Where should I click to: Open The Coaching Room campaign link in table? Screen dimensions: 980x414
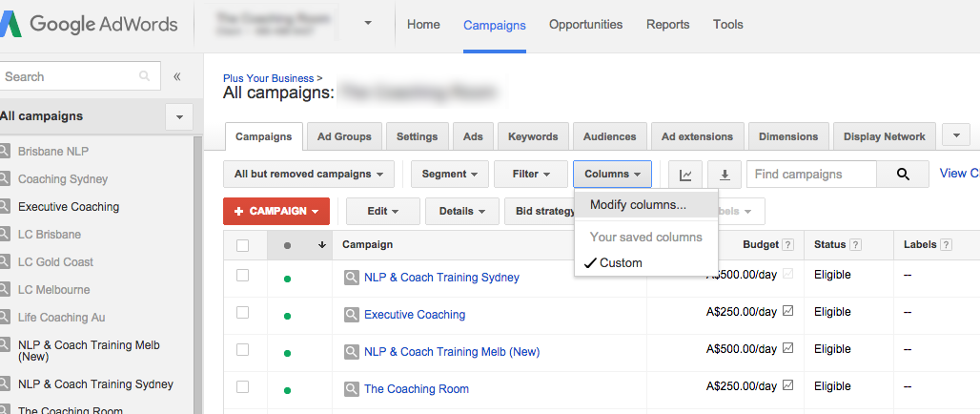(417, 389)
